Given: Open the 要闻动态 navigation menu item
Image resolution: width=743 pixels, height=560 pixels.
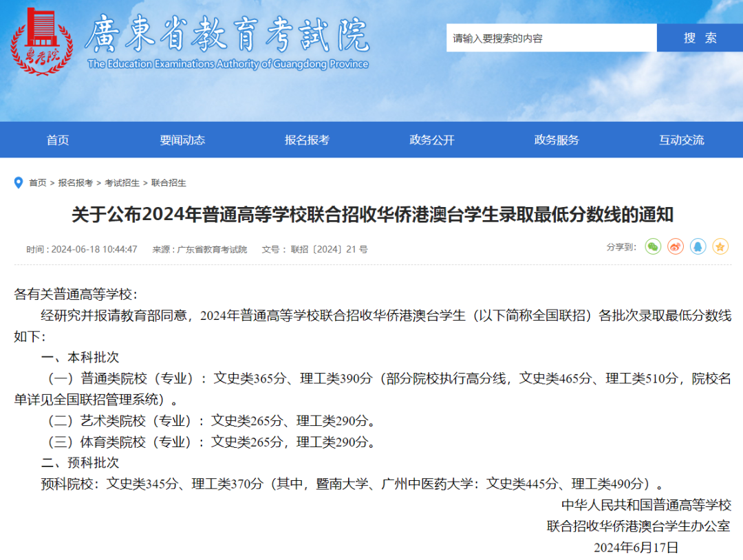Looking at the screenshot, I should (182, 140).
